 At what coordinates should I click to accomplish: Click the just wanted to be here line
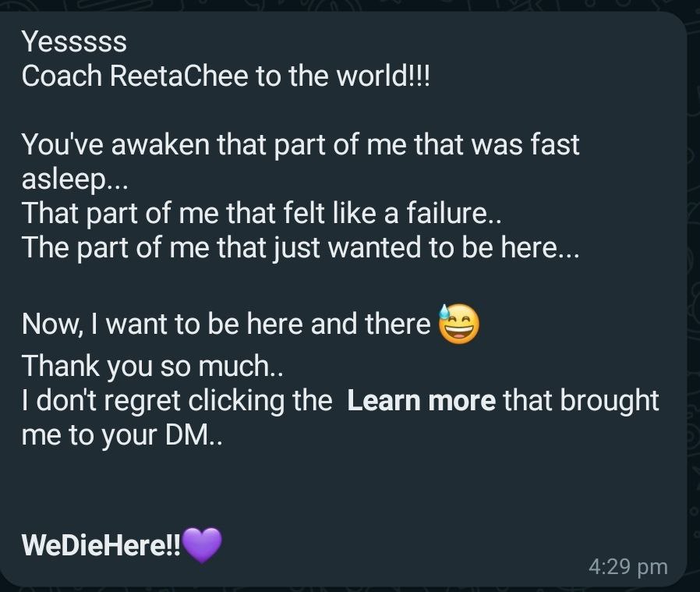pos(300,248)
